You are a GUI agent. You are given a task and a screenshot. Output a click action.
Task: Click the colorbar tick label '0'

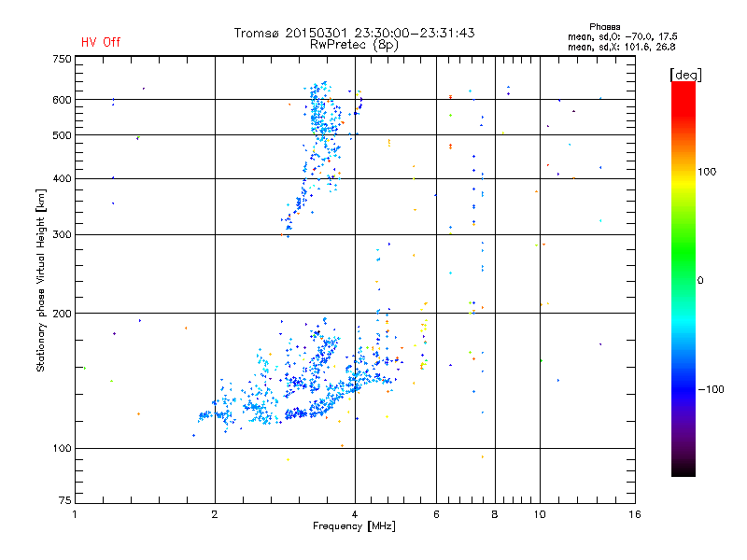pyautogui.click(x=700, y=281)
